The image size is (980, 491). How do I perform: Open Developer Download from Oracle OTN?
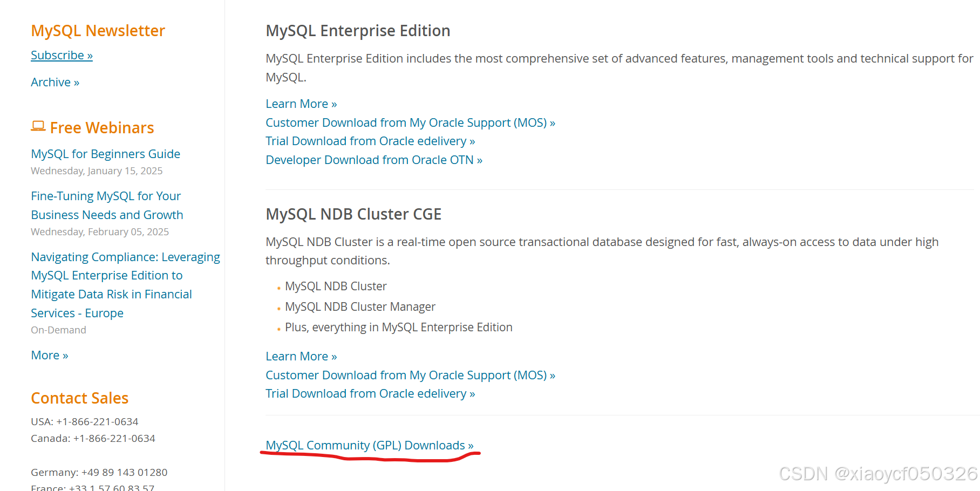pyautogui.click(x=374, y=160)
